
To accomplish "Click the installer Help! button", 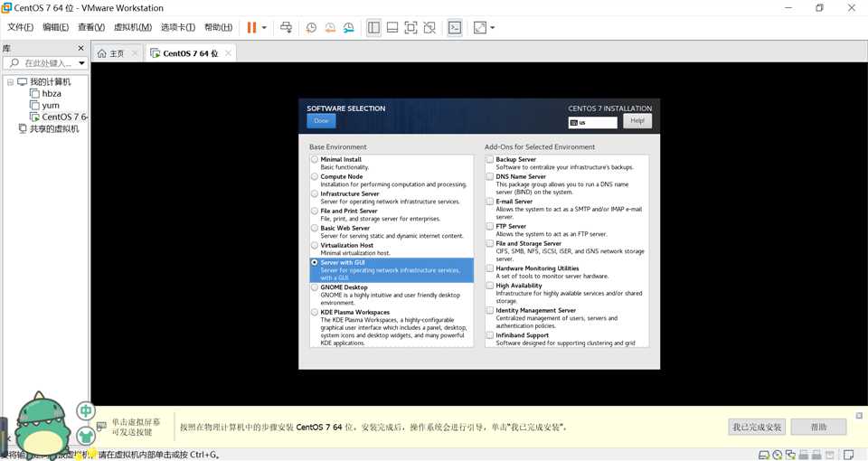I will 637,120.
